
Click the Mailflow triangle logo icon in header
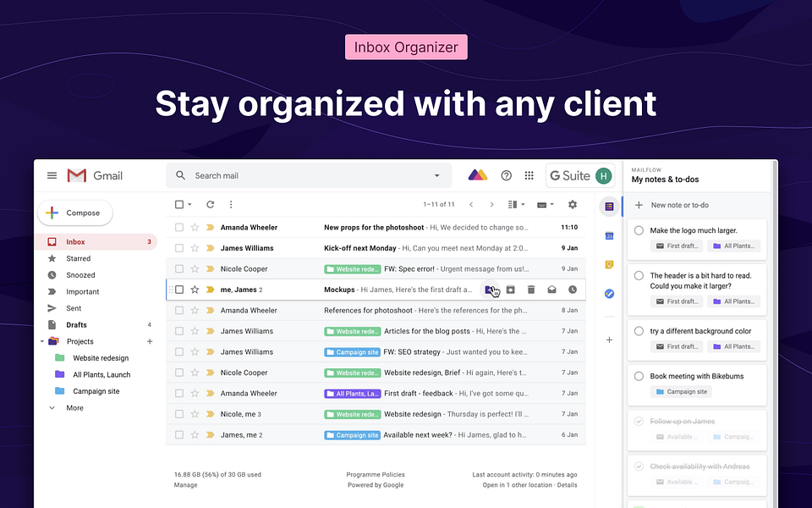coord(477,175)
